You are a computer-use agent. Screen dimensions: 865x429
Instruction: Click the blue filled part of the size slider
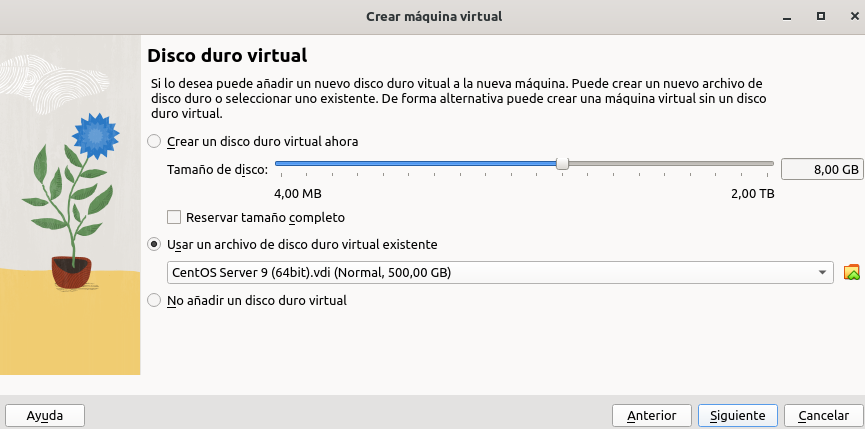point(416,163)
